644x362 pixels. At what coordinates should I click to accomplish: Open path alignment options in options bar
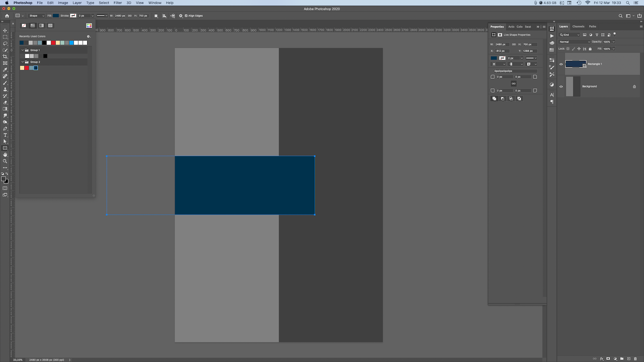point(164,16)
